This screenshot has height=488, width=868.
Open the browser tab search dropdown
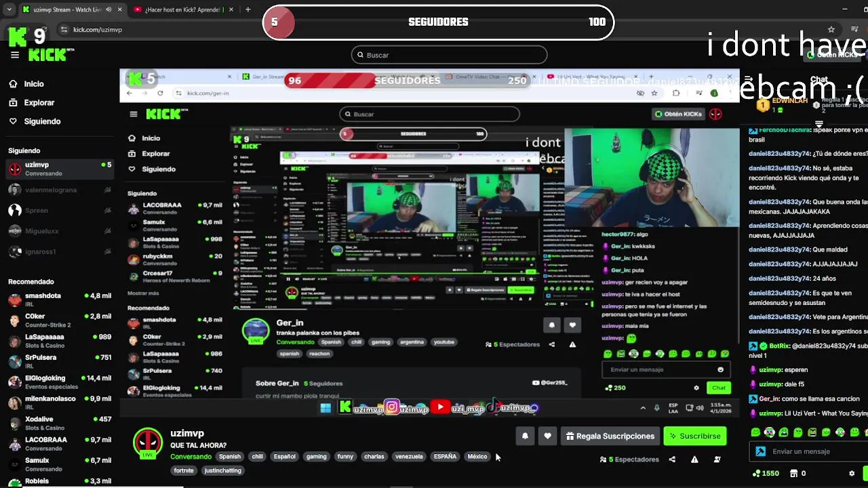point(9,9)
